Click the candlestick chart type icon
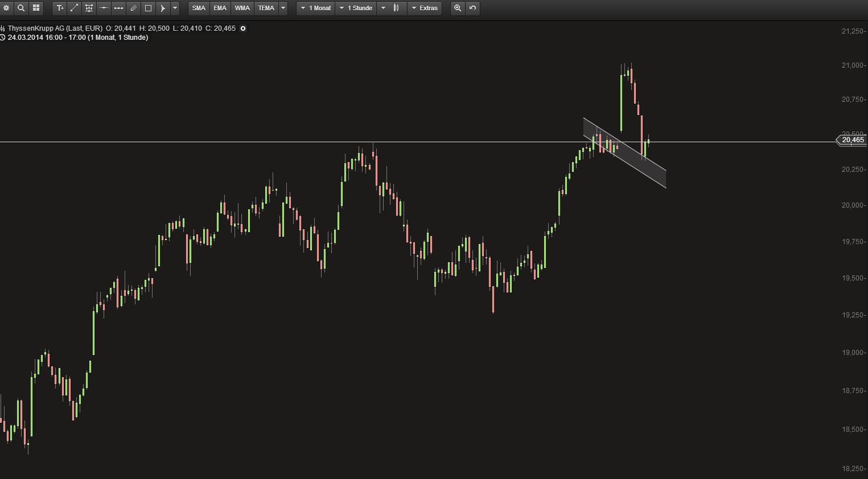The image size is (868, 479). [397, 8]
